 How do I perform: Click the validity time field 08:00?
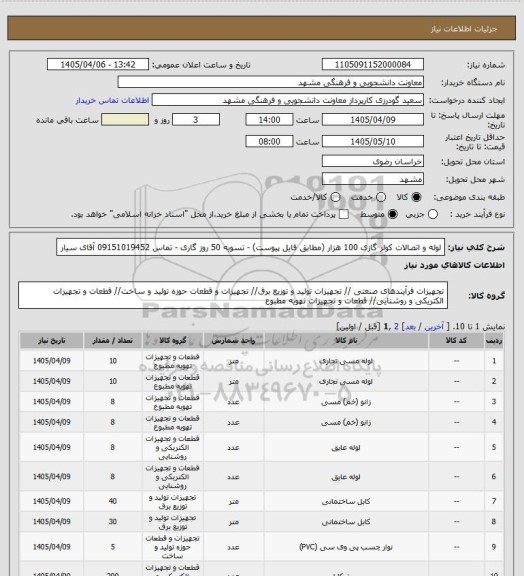pos(269,141)
